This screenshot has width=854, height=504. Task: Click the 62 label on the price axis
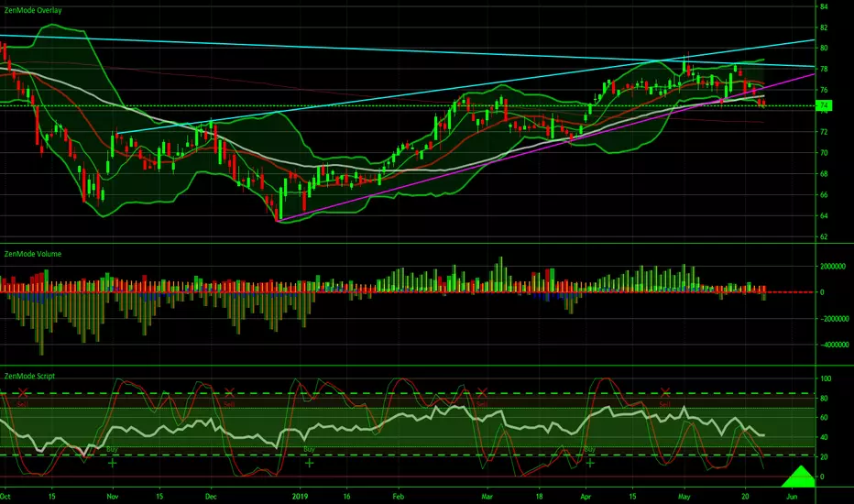pos(824,237)
